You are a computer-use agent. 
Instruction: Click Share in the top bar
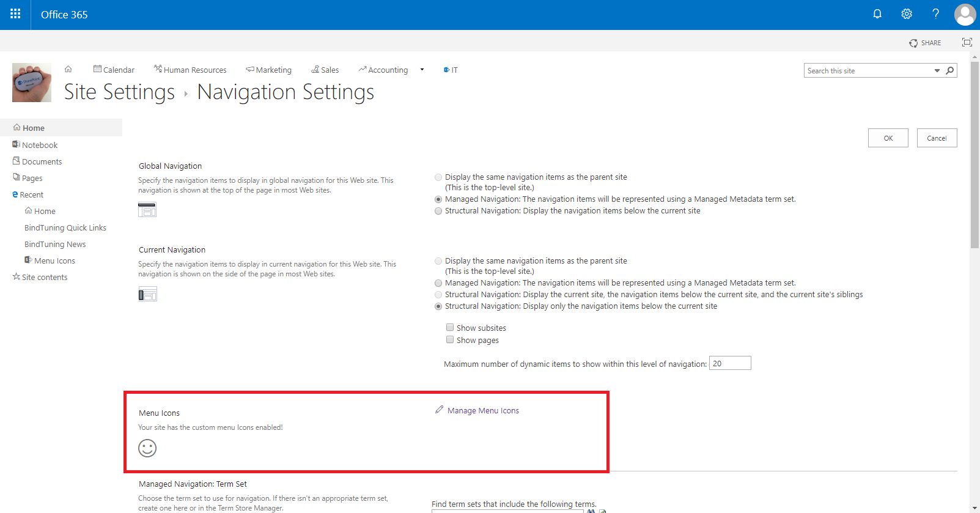point(925,43)
